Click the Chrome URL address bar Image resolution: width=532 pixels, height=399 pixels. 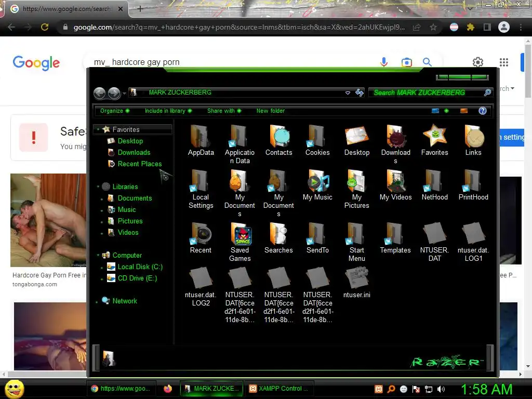(x=239, y=27)
